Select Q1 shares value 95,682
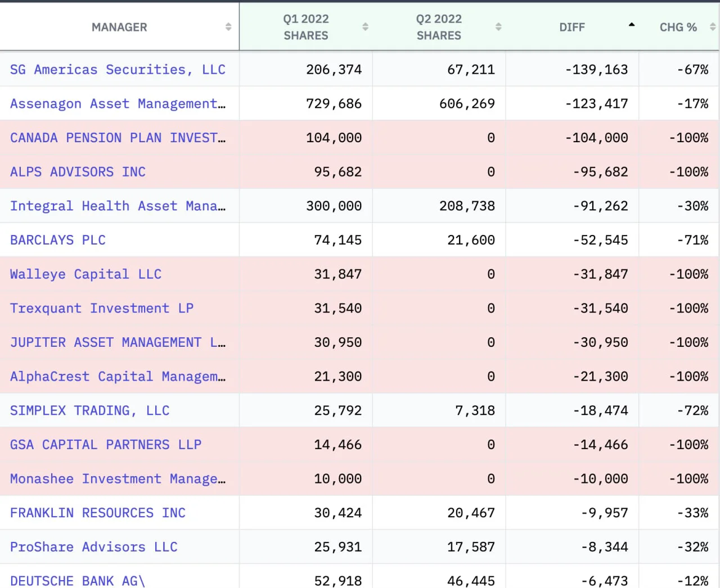The height and width of the screenshot is (588, 720). point(338,172)
